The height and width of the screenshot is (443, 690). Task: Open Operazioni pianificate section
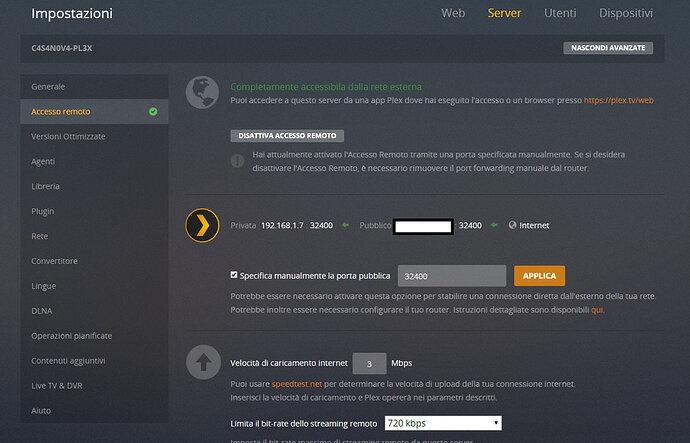[94, 336]
